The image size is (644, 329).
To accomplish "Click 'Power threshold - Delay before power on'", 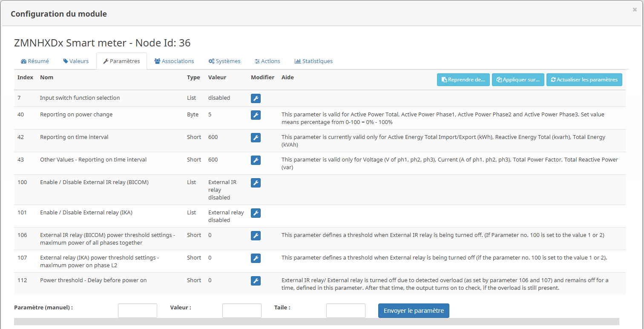I will [x=93, y=280].
